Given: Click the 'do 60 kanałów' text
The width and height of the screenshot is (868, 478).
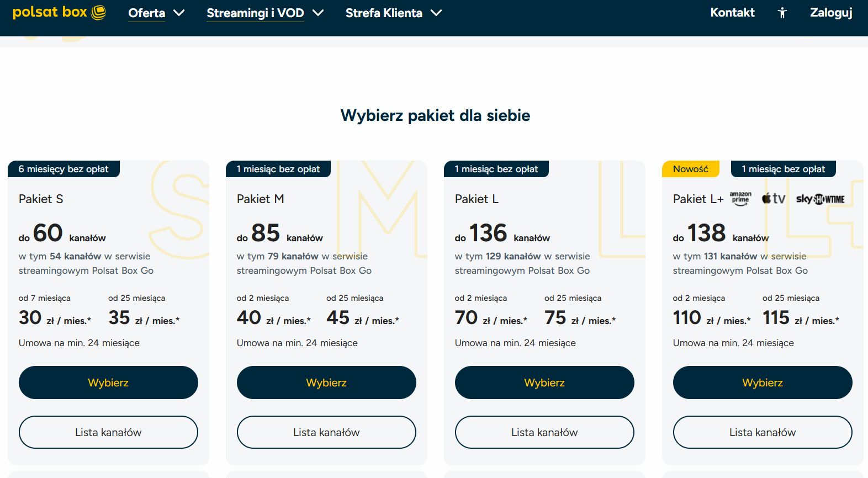Looking at the screenshot, I should (x=62, y=233).
